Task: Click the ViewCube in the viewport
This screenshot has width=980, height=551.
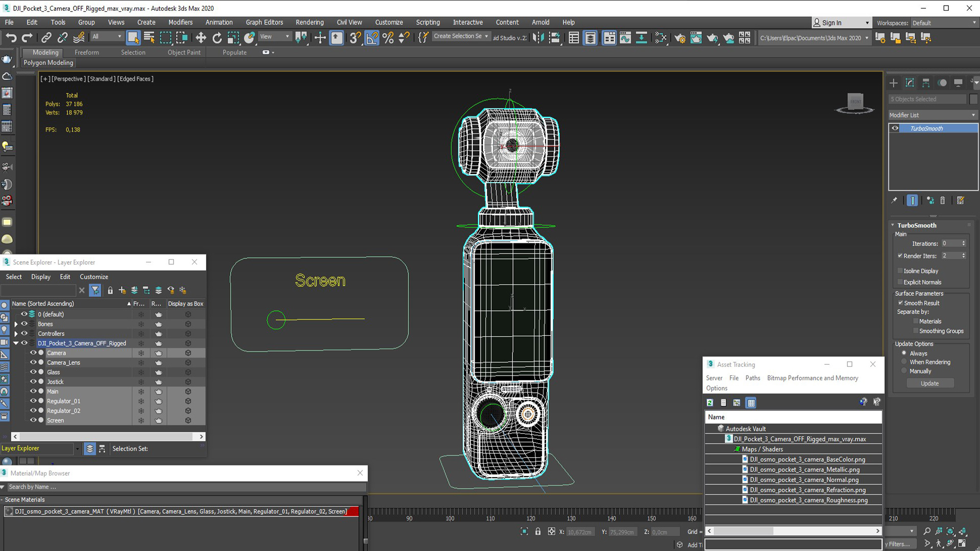Action: pos(855,103)
